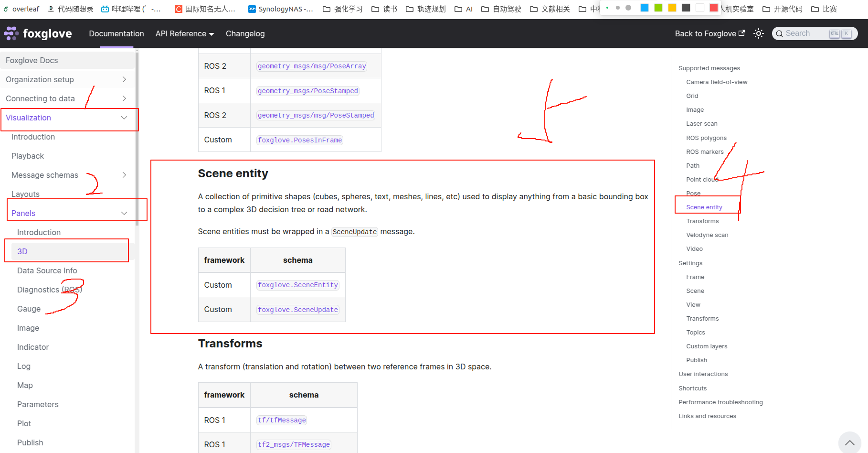Viewport: 868px width, 453px height.
Task: Jump to Shortcuts in contents
Action: pyautogui.click(x=692, y=388)
